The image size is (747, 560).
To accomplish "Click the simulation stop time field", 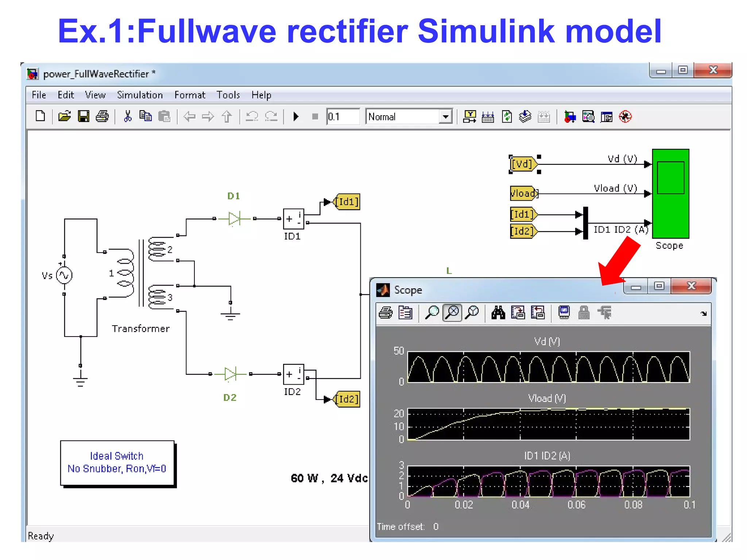I will tap(342, 117).
